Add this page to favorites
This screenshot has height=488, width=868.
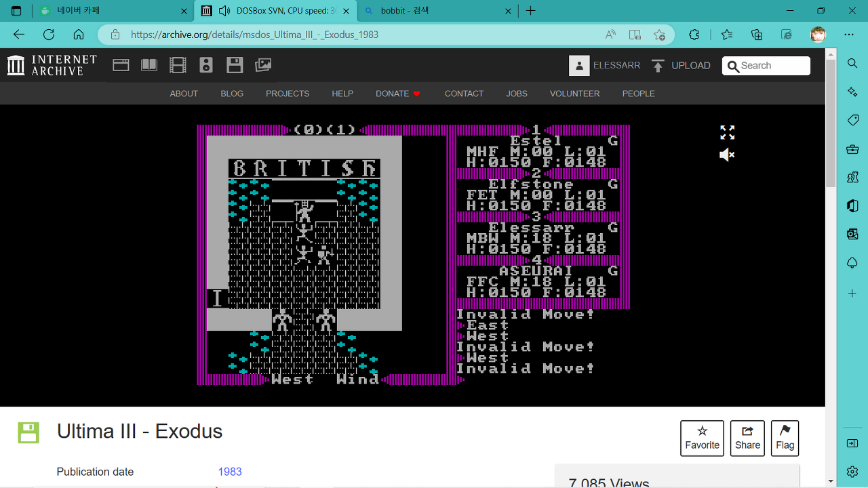659,35
